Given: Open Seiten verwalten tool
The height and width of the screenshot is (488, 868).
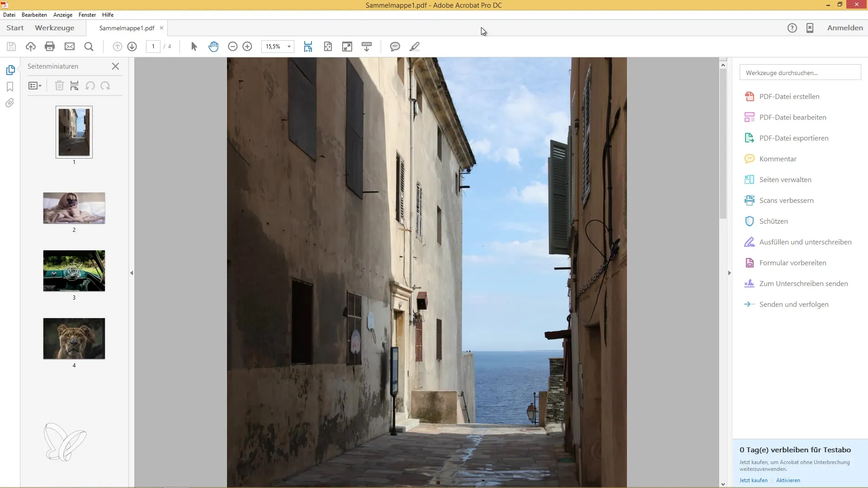Looking at the screenshot, I should [785, 180].
